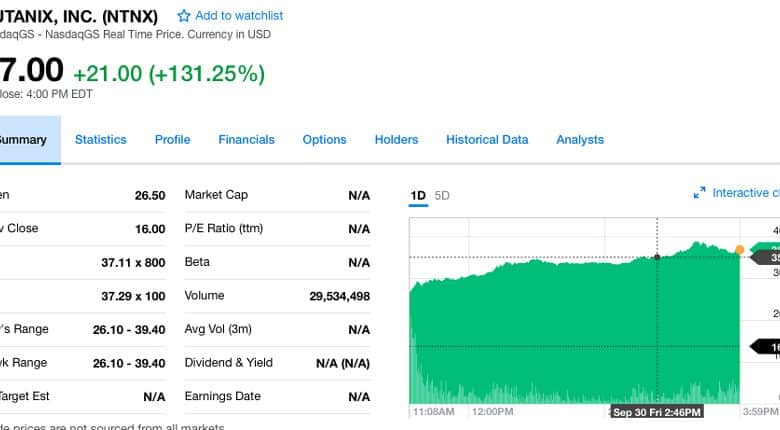The image size is (780, 430).
Task: Click the orange last-price dot on chart
Action: coord(740,250)
